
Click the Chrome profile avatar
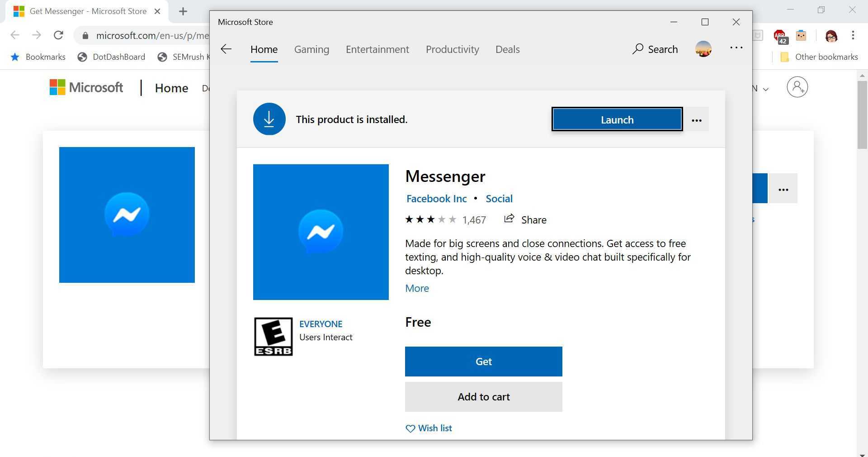point(831,36)
